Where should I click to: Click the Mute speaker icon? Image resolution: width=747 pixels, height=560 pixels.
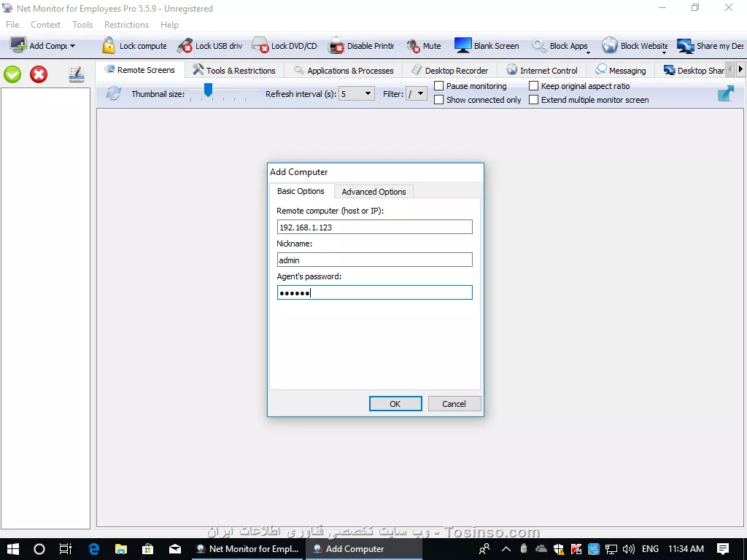413,46
